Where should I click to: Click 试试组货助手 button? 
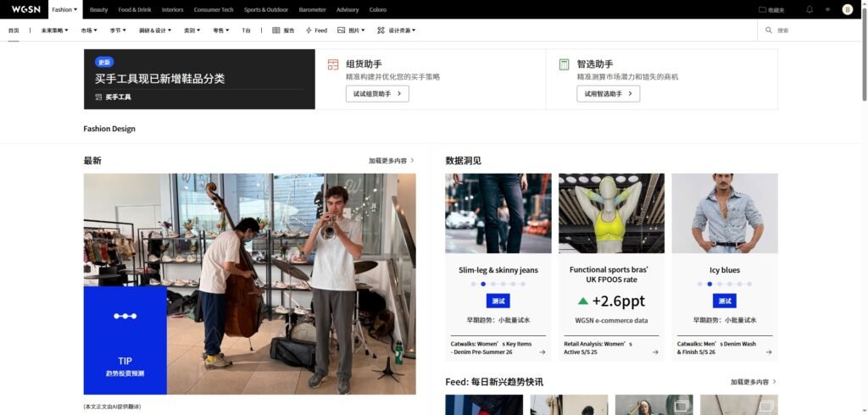coord(377,94)
